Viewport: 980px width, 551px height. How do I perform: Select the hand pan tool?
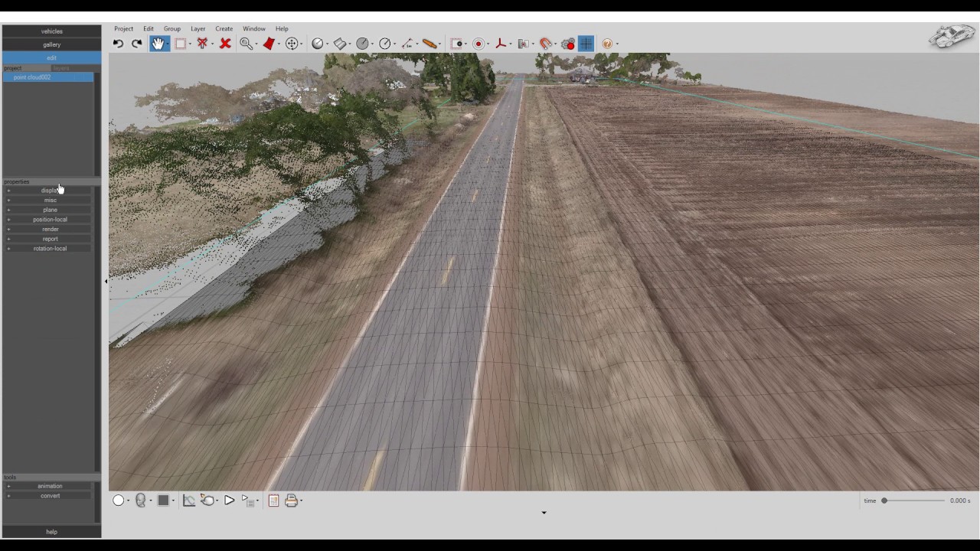click(x=157, y=44)
